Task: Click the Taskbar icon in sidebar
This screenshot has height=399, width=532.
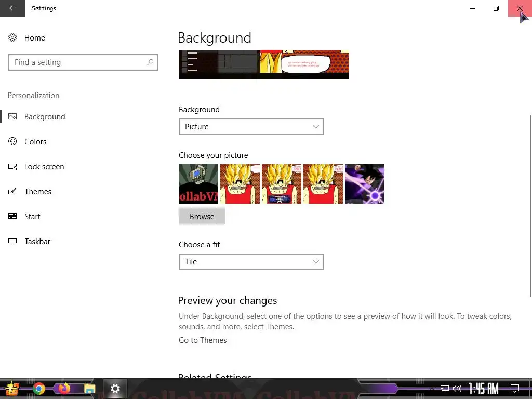Action: click(12, 241)
